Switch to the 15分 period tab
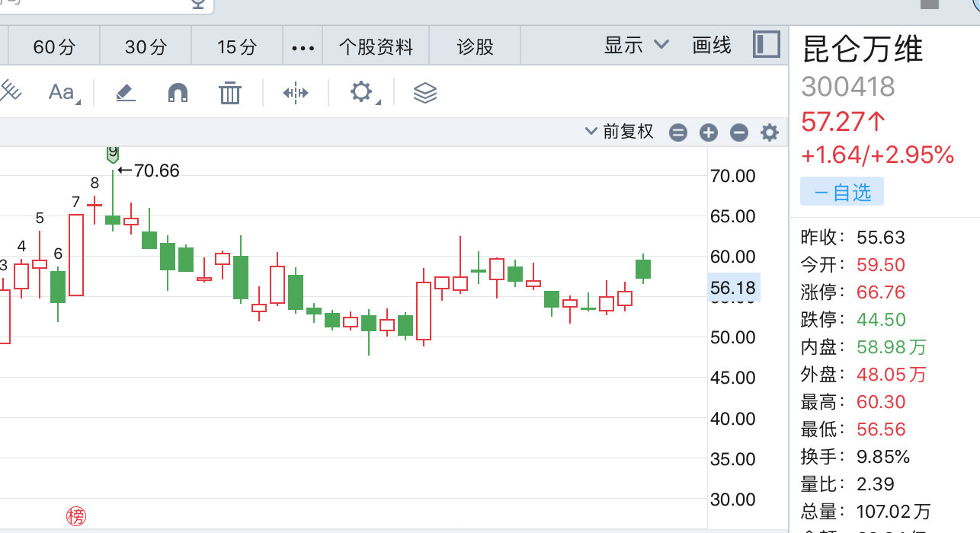 point(237,47)
